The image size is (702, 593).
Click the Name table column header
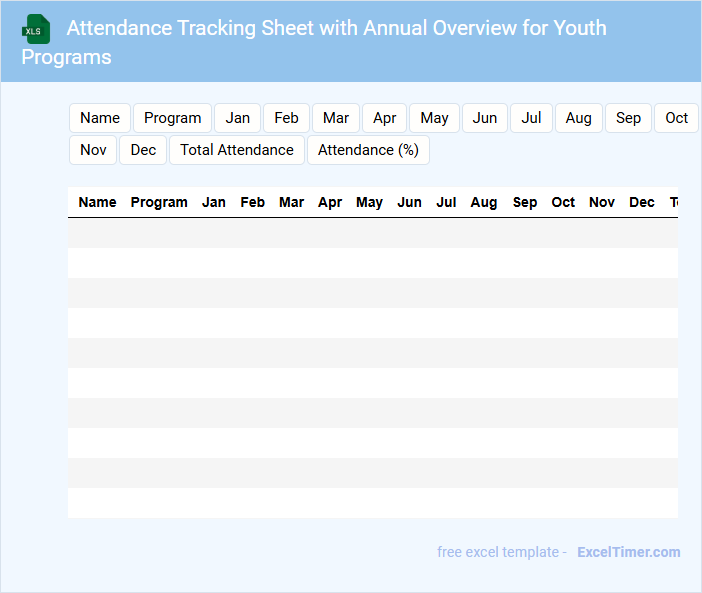click(97, 202)
